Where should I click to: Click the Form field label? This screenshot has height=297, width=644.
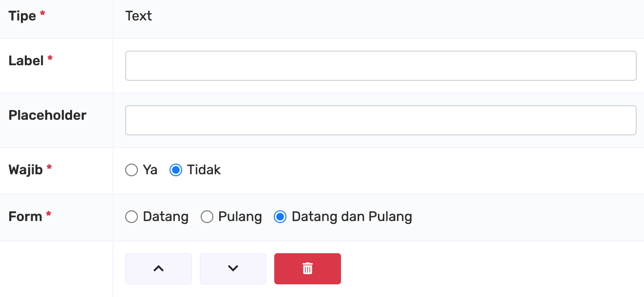point(25,217)
